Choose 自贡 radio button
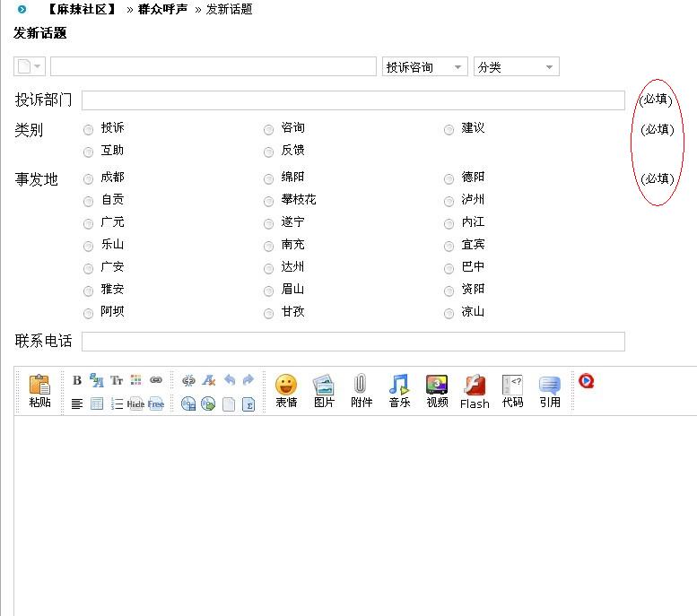697x616 pixels. tap(89, 202)
